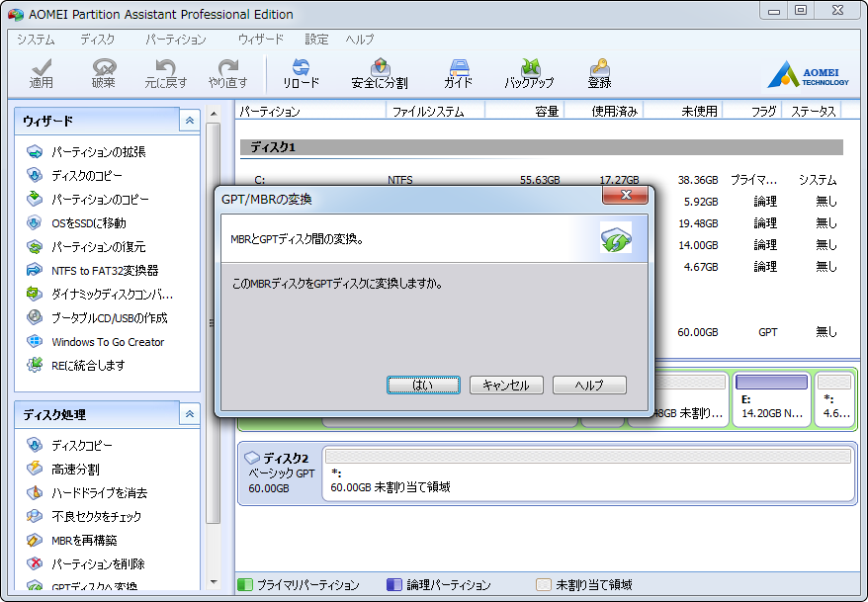Collapse the ウィザード panel

190,121
